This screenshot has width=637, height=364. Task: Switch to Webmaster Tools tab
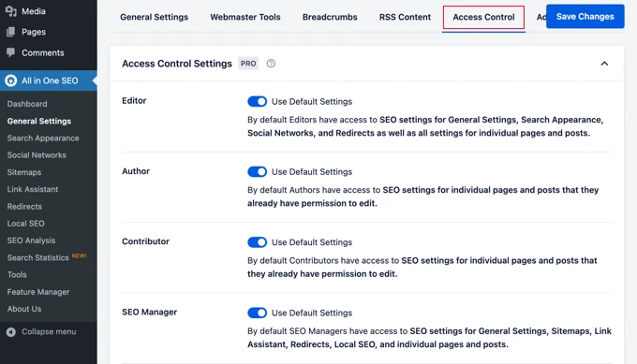pyautogui.click(x=245, y=17)
